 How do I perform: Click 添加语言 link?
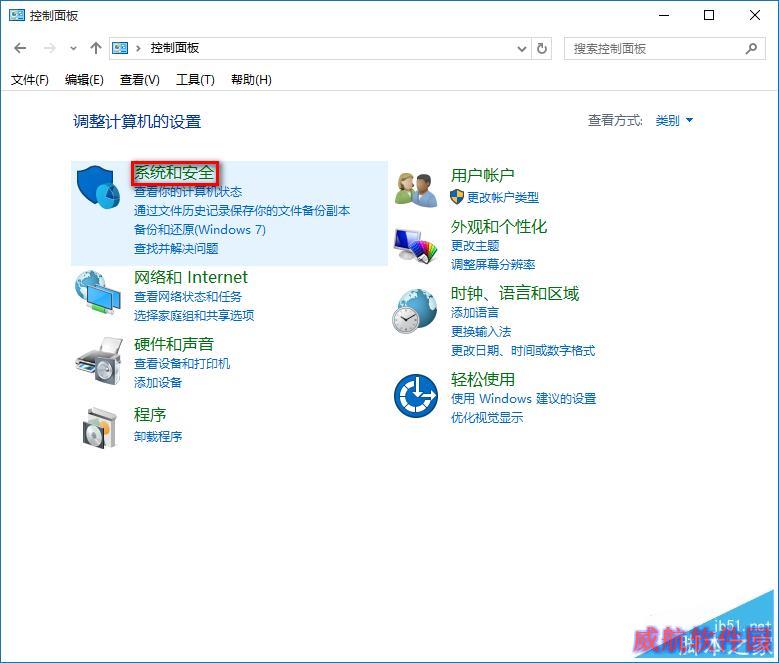[474, 312]
